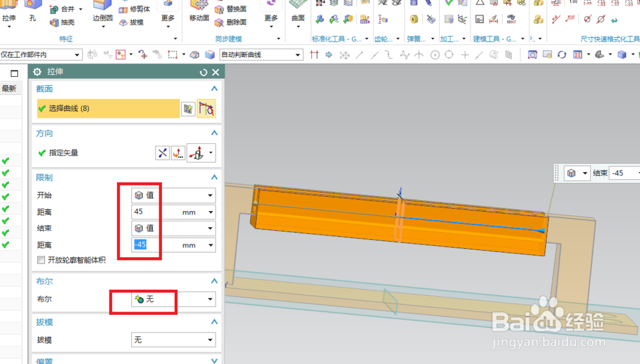
Task: Select the 孔 hole tool
Action: (33, 12)
